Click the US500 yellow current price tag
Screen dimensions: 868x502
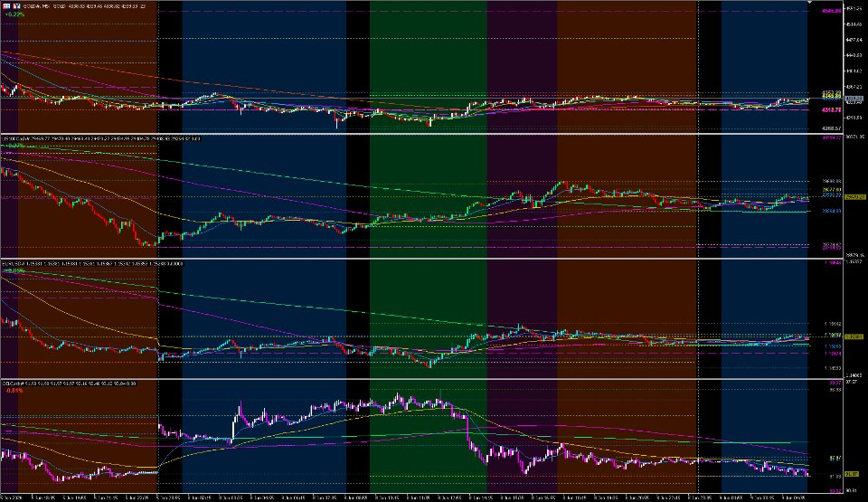pos(854,196)
